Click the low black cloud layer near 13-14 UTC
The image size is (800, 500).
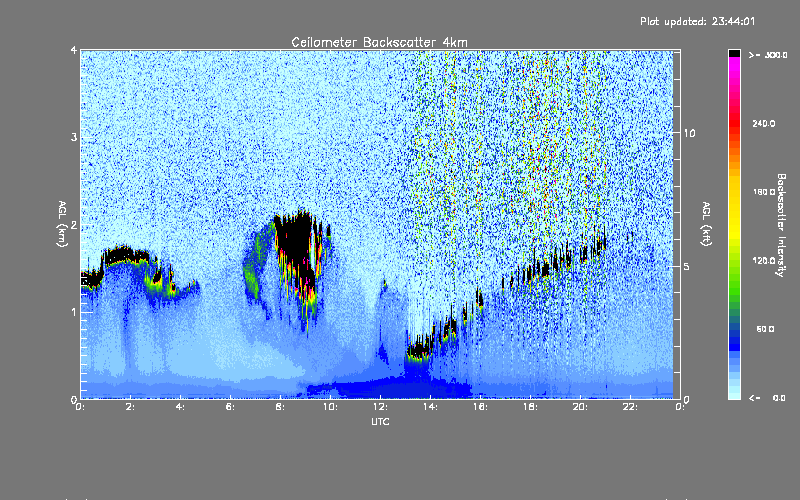tap(419, 350)
